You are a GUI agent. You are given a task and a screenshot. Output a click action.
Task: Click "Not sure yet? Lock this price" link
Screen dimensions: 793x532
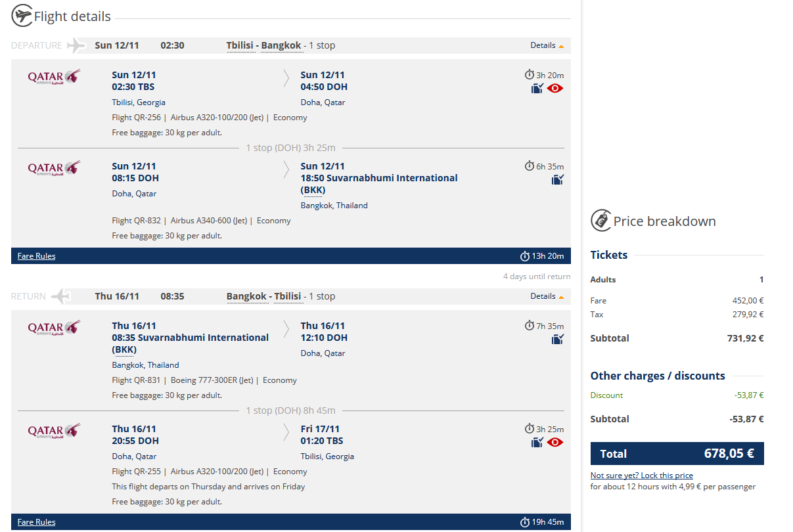(x=641, y=476)
